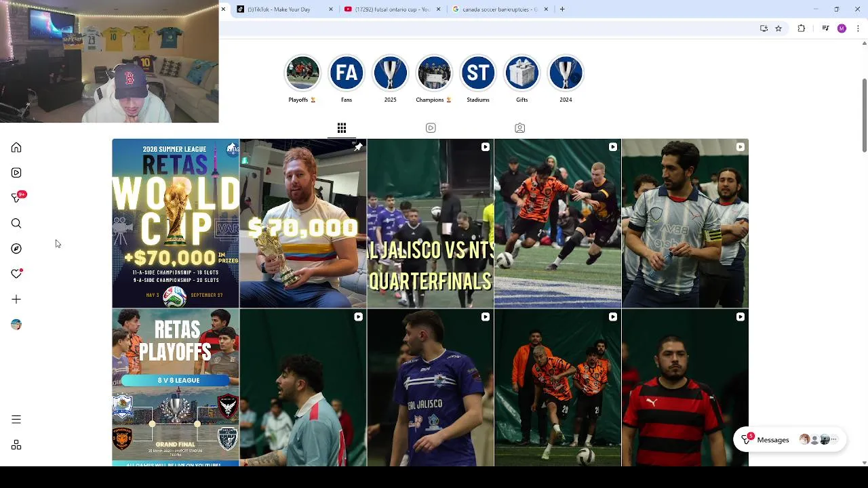Open Champions story highlight
The image size is (868, 488).
[434, 73]
